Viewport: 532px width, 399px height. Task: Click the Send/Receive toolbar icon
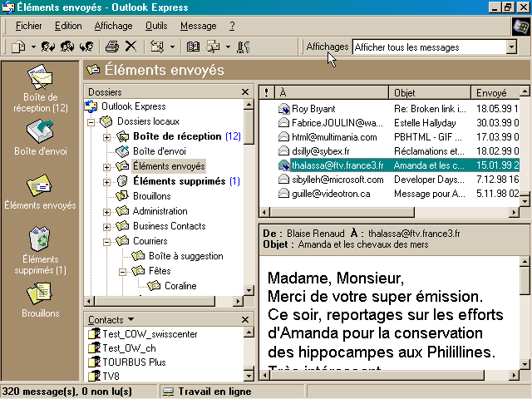(x=157, y=47)
